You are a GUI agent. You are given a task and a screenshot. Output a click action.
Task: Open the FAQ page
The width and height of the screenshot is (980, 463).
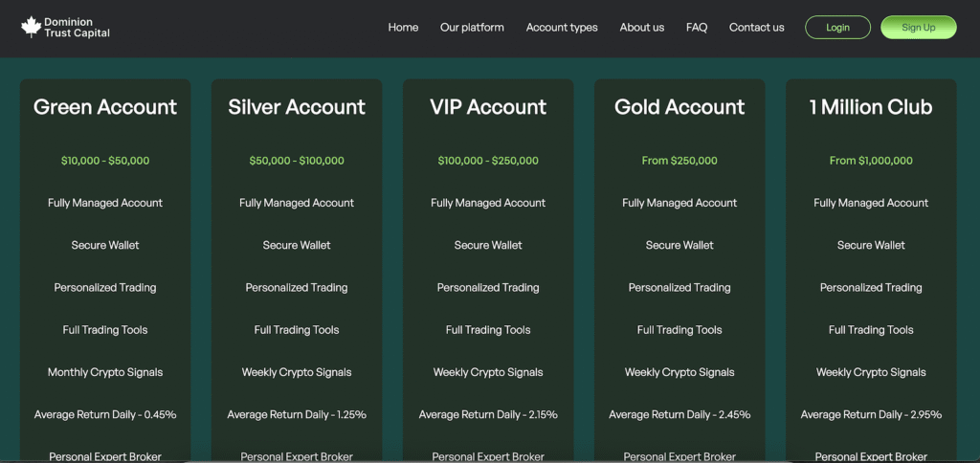[x=697, y=28]
